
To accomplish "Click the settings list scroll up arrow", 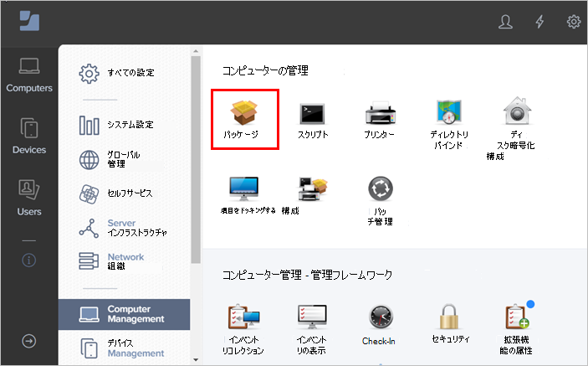I will (x=196, y=51).
